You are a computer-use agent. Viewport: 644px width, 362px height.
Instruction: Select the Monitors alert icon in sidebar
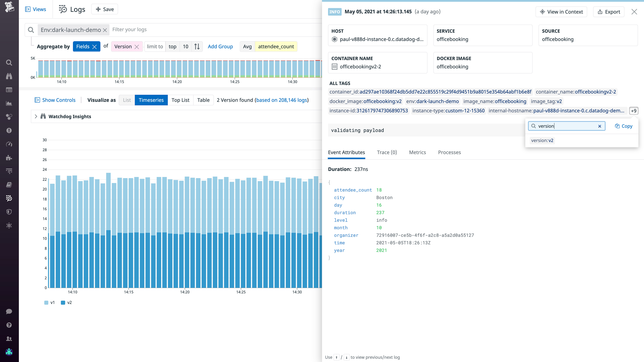9,130
